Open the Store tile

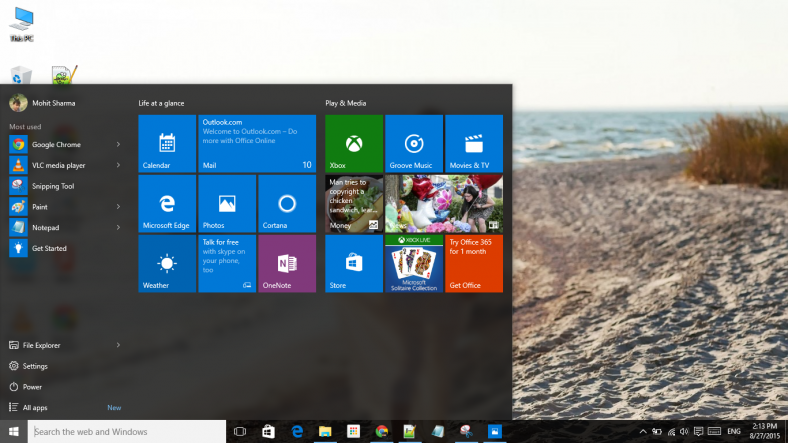pos(354,264)
